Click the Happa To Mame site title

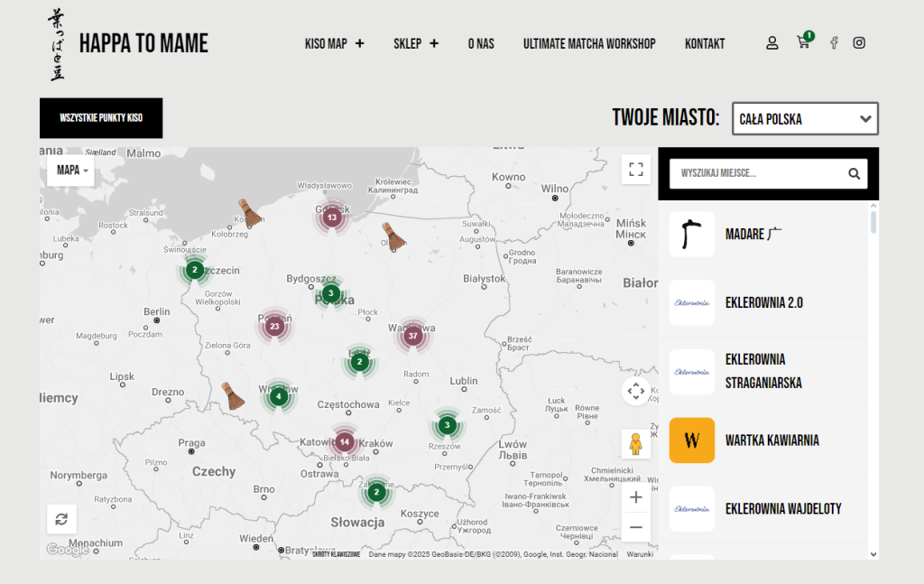pos(143,43)
